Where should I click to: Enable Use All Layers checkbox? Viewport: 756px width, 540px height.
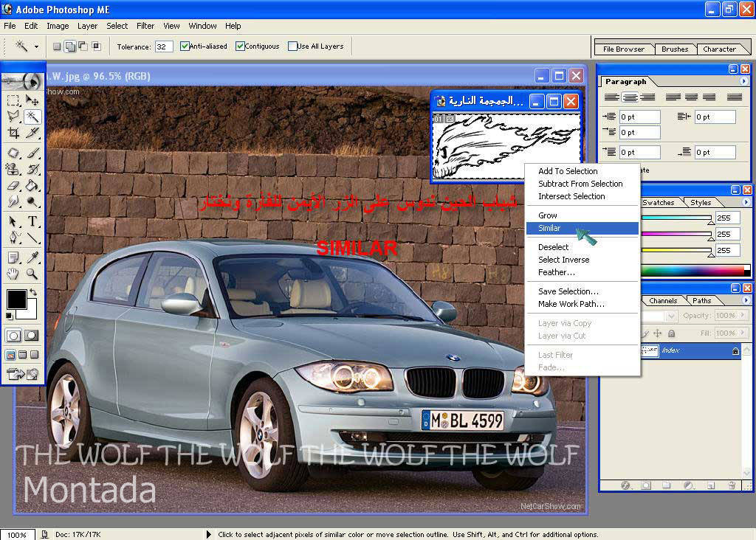click(x=292, y=46)
